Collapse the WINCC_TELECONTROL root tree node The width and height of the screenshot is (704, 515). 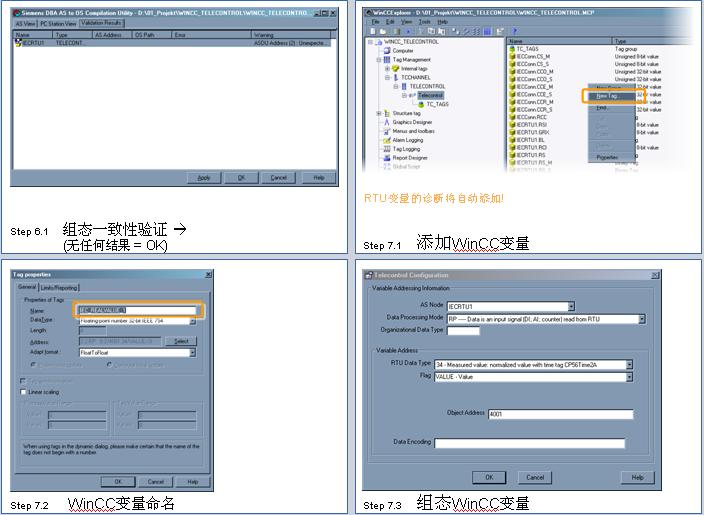tap(370, 42)
